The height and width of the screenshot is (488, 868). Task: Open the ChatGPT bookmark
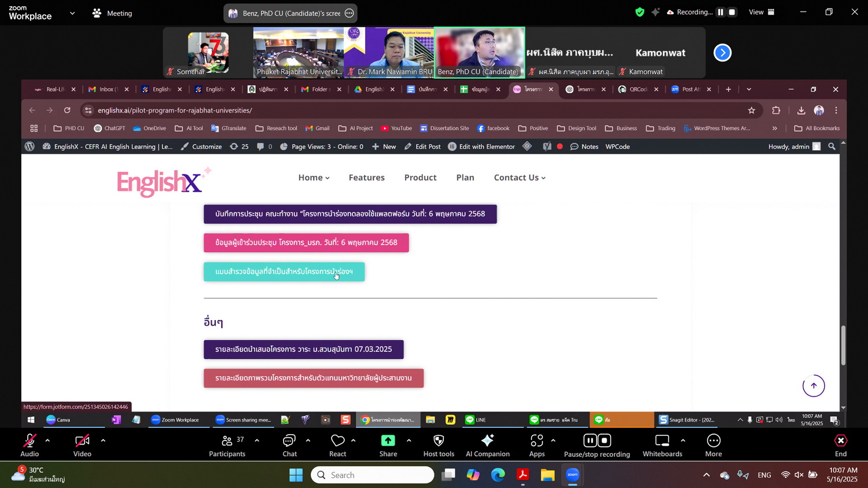coord(109,128)
